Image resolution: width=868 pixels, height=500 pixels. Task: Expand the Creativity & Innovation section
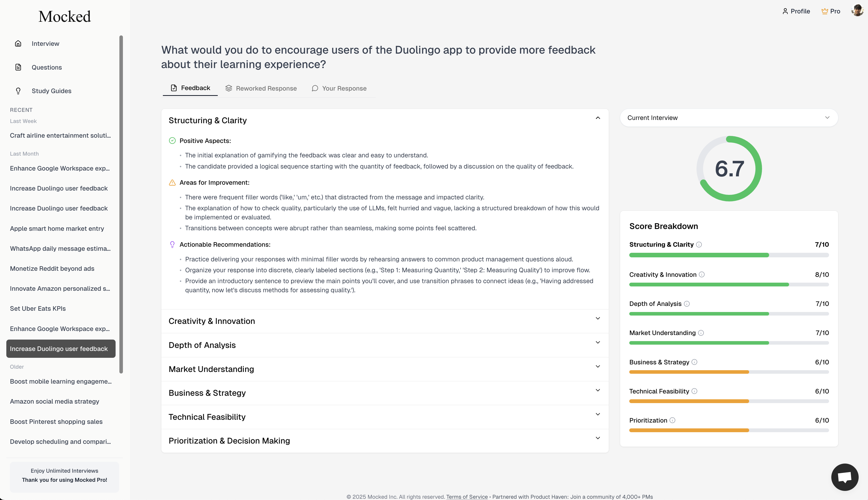pyautogui.click(x=385, y=321)
